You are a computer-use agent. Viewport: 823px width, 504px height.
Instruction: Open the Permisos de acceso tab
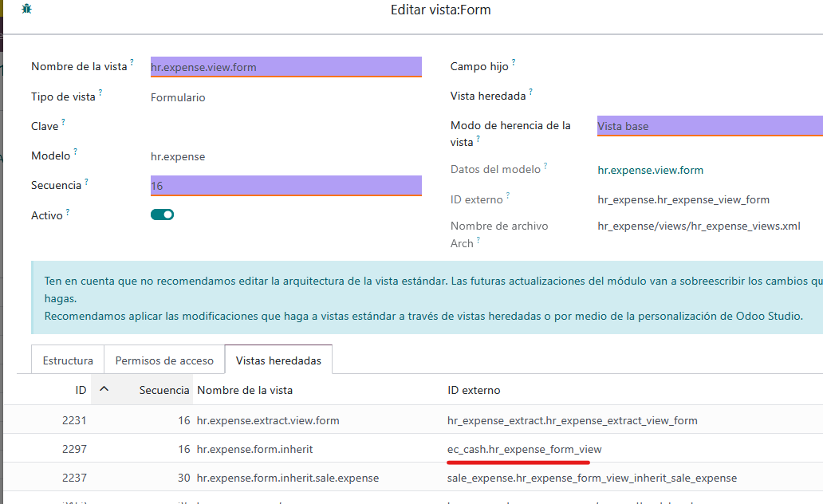point(164,360)
